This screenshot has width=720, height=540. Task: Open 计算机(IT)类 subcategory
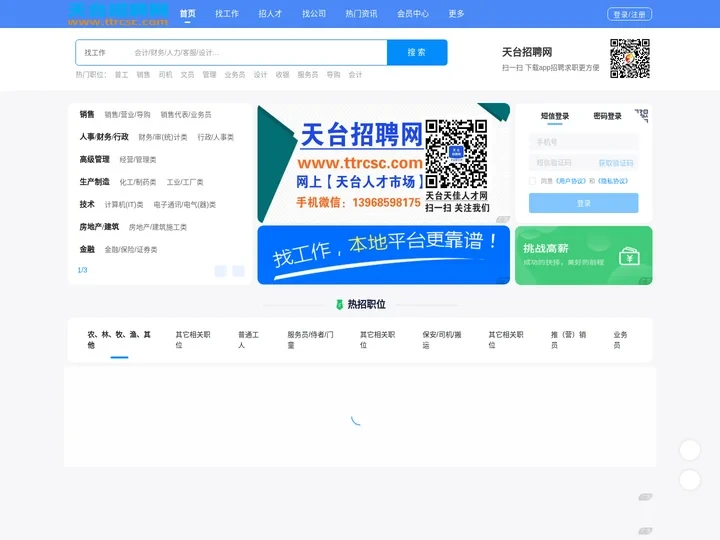(x=124, y=205)
